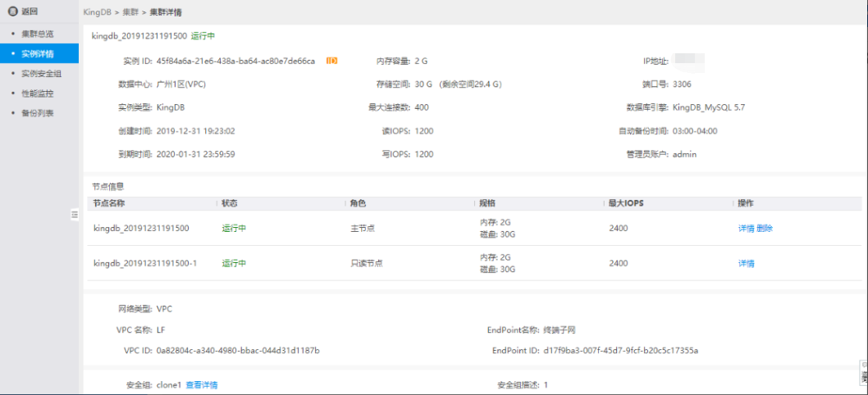
Task: Click the kingdb_20191231191500-1 node row
Action: 144,264
